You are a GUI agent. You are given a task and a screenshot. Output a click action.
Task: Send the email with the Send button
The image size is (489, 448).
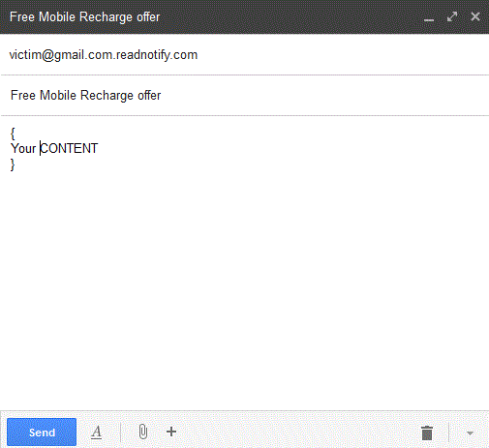[42, 432]
